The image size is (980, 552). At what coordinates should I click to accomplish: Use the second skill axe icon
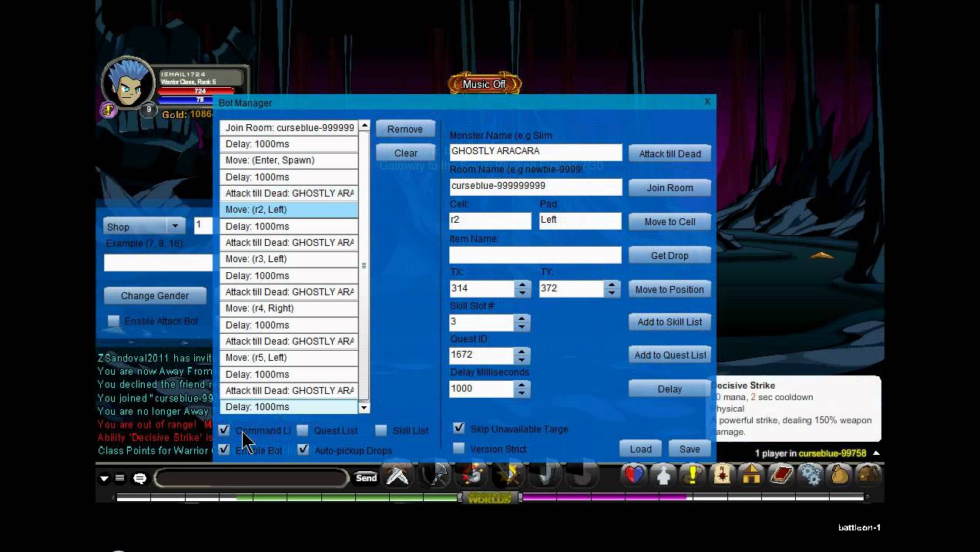tap(435, 476)
